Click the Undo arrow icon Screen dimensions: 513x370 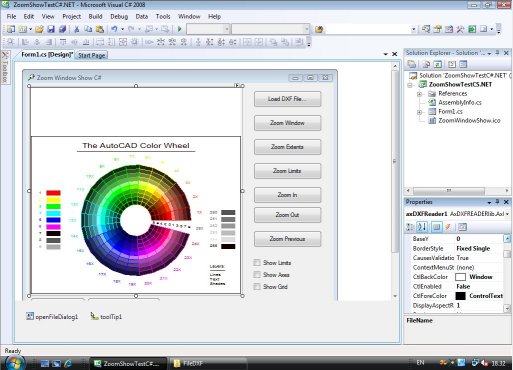(x=114, y=29)
